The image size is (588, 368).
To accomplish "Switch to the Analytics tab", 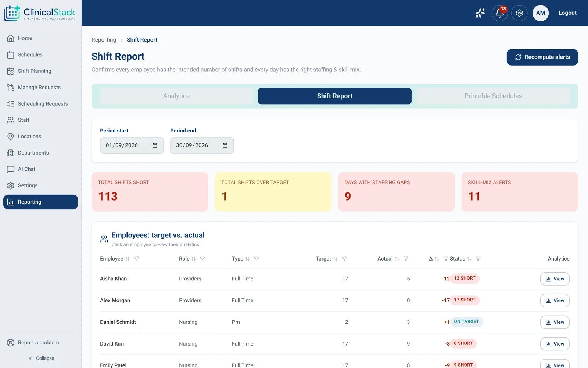I will (176, 96).
